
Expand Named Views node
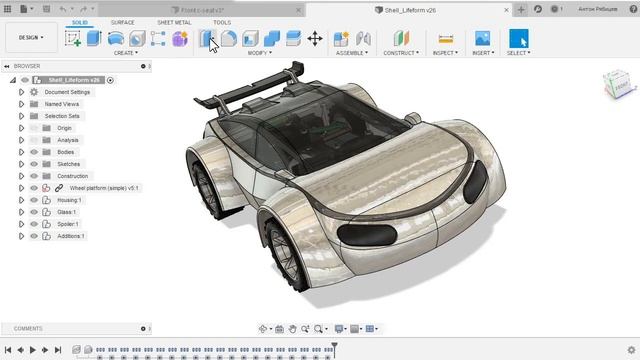coord(21,104)
